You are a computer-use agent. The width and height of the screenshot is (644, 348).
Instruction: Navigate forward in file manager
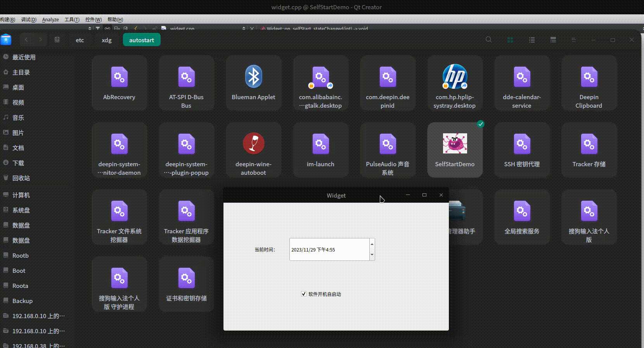40,40
